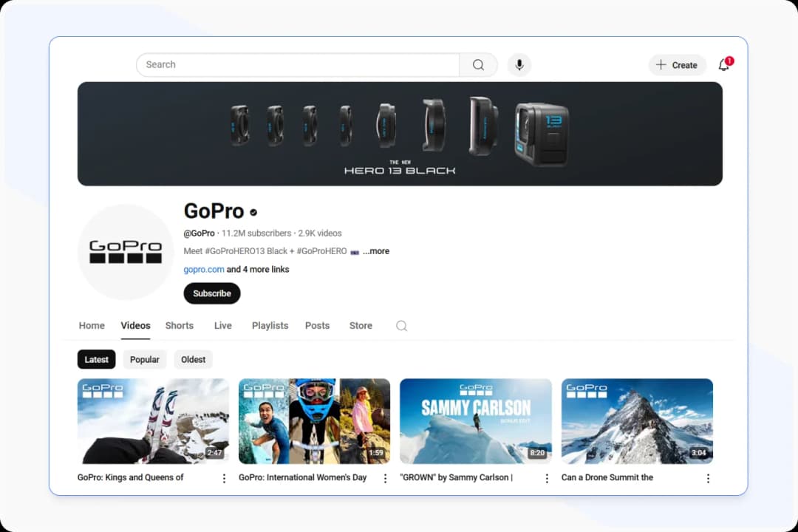Click the verified badge next to GoPro
The width and height of the screenshot is (798, 532).
tap(253, 212)
